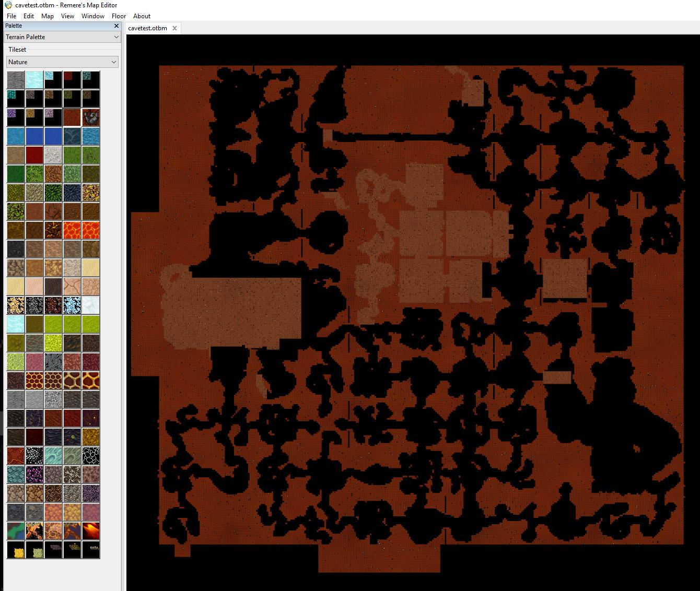Select the gray stone tile in top row
Screen dimensions: 700x591
pos(16,80)
